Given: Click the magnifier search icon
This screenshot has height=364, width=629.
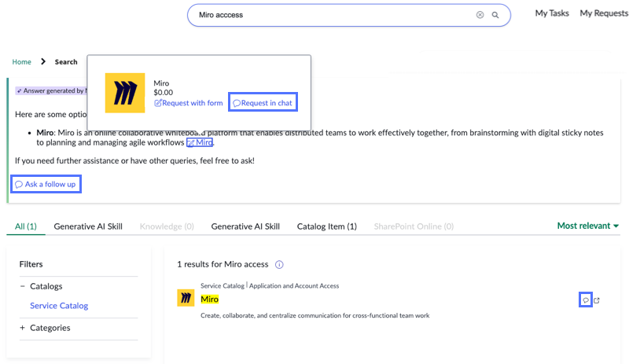Looking at the screenshot, I should pyautogui.click(x=495, y=15).
